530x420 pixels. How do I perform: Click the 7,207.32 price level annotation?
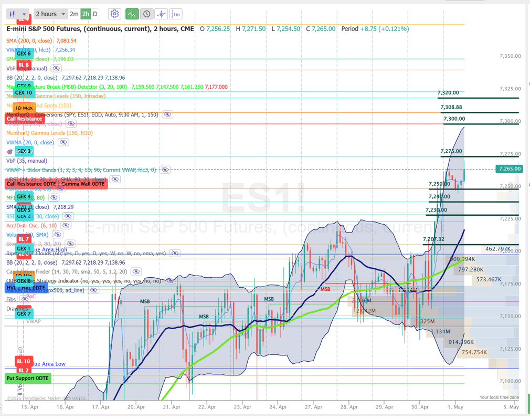coord(433,239)
